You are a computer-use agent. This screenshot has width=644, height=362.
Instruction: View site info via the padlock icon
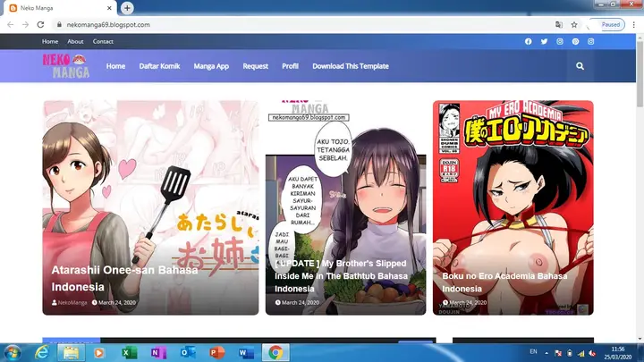(x=60, y=25)
